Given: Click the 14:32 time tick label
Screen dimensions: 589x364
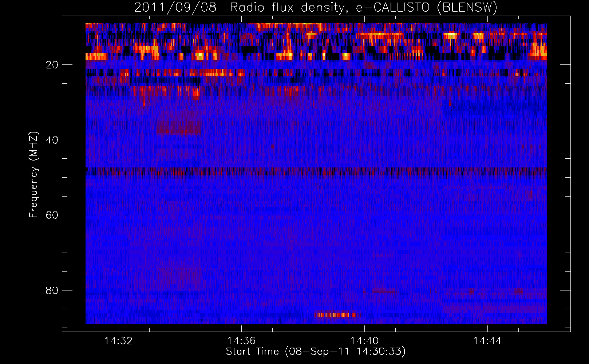Looking at the screenshot, I should click(118, 341).
